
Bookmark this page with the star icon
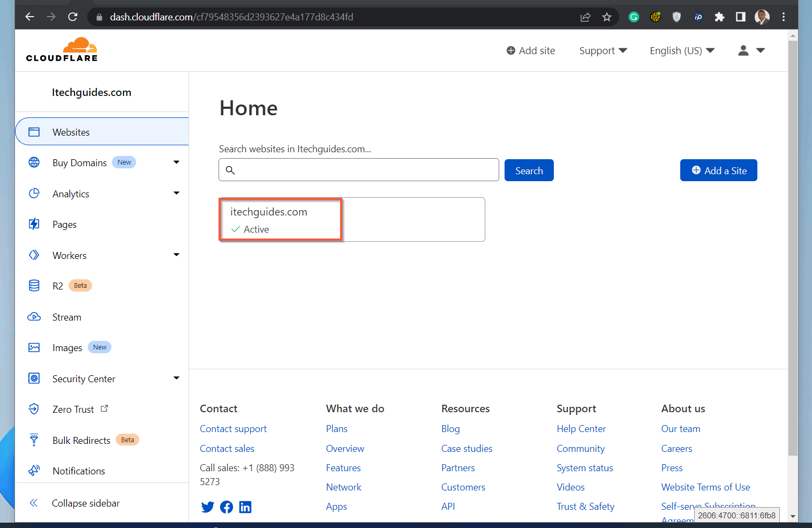pyautogui.click(x=607, y=17)
